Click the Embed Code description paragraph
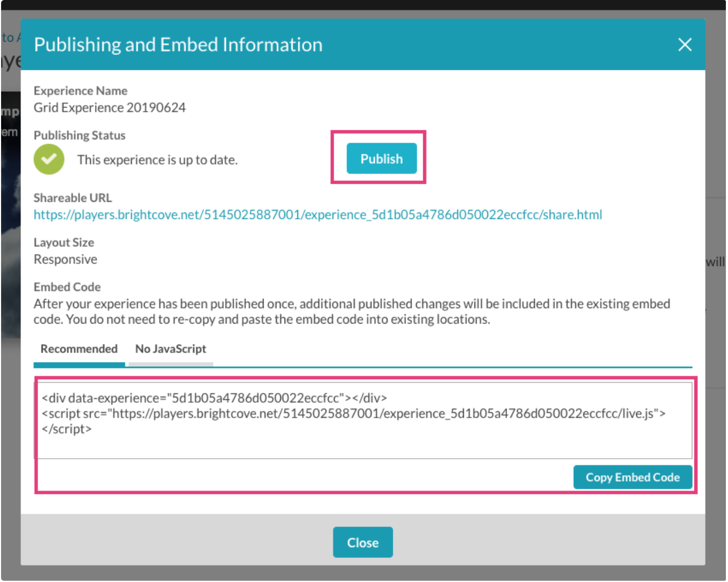Screen dimensions: 728x582 click(x=351, y=311)
